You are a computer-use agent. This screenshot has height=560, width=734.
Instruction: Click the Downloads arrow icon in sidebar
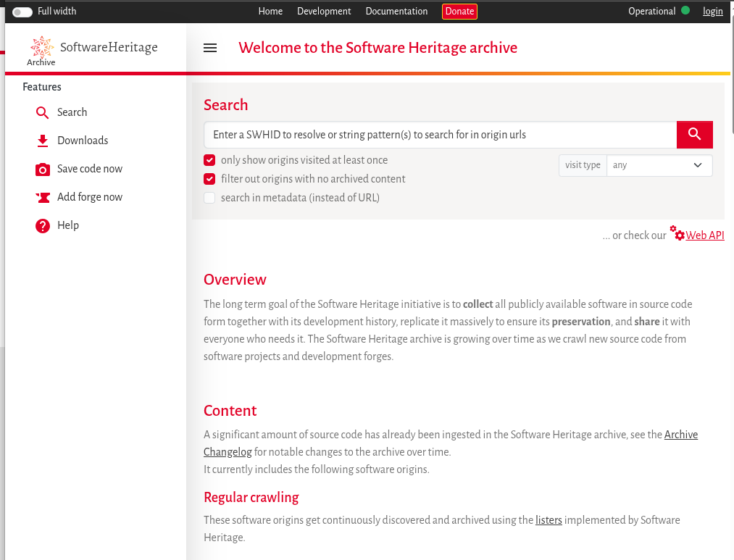43,141
